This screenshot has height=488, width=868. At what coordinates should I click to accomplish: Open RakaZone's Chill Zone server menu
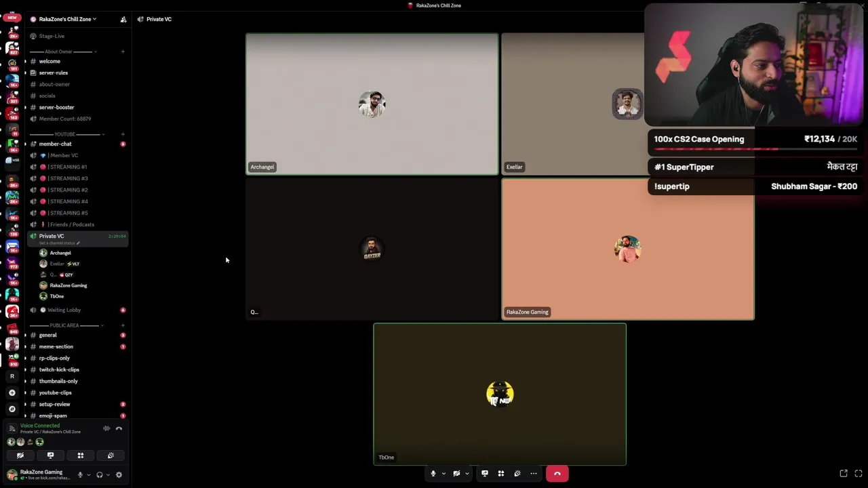click(68, 19)
